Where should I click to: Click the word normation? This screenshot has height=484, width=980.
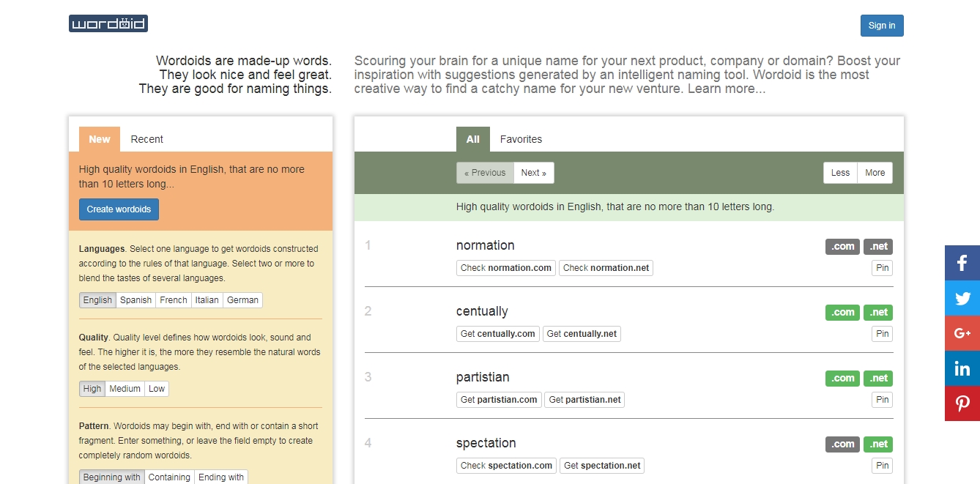pos(485,245)
